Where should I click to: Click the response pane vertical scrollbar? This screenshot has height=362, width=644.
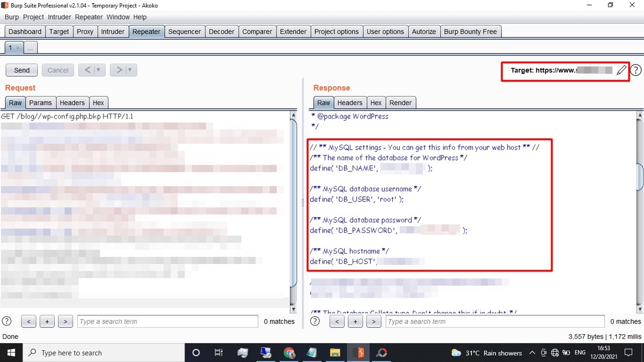click(x=639, y=211)
